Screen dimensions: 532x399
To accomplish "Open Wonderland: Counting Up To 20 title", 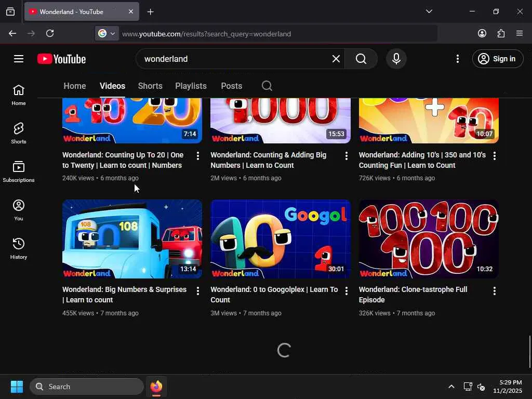I will pos(123,160).
